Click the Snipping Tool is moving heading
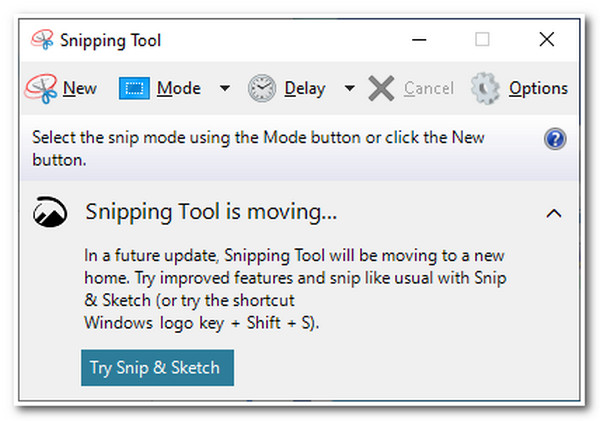Image resolution: width=600 pixels, height=421 pixels. [211, 212]
